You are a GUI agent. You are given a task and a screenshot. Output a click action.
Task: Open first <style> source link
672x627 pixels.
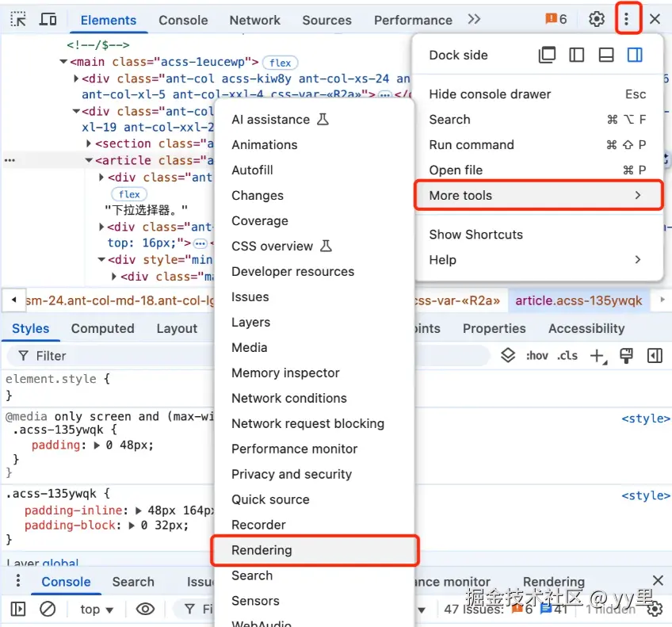pos(645,419)
